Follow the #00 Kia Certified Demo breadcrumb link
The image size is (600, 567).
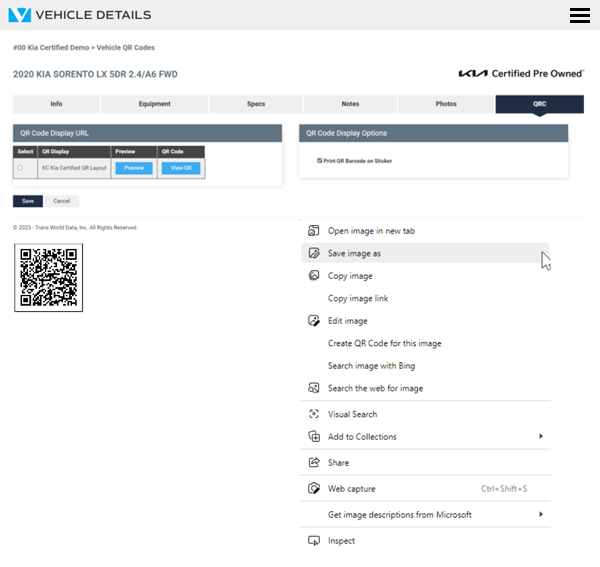click(51, 47)
